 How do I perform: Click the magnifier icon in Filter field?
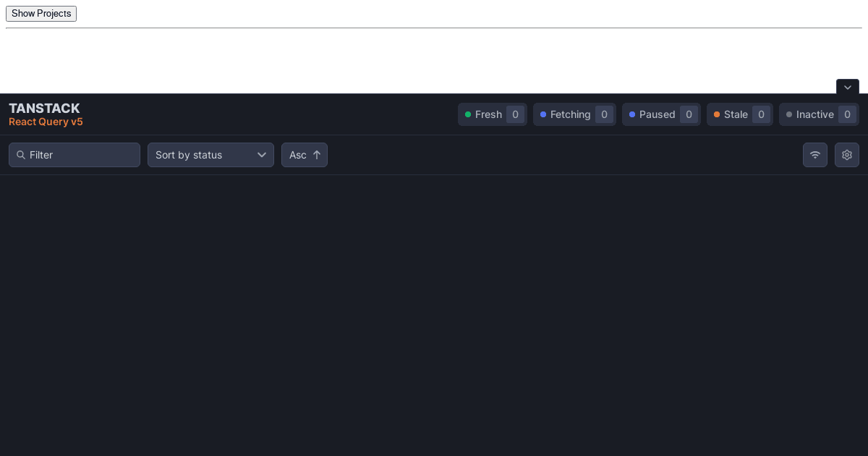[21, 155]
